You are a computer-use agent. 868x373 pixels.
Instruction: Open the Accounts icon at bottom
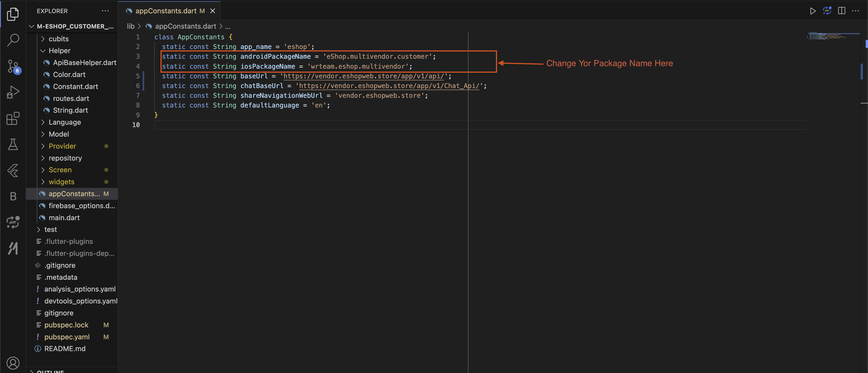(x=13, y=363)
